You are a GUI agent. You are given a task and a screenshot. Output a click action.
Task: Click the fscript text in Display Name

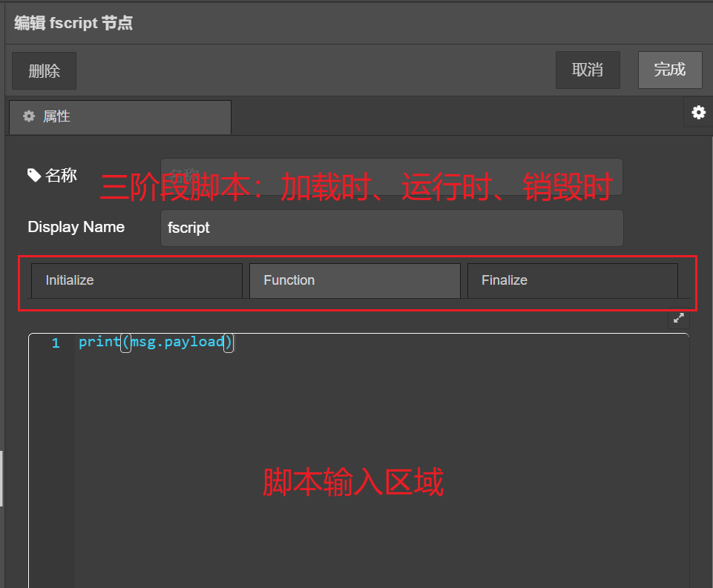click(x=188, y=228)
